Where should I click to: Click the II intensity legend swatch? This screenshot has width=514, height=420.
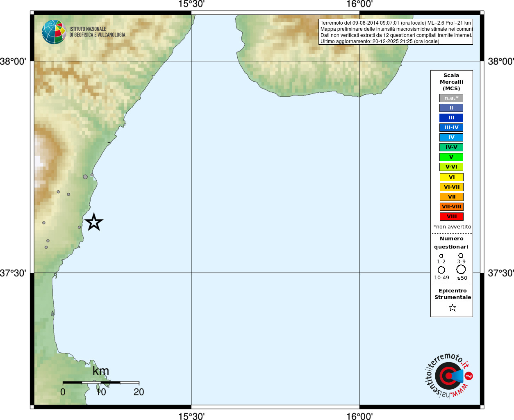451,108
